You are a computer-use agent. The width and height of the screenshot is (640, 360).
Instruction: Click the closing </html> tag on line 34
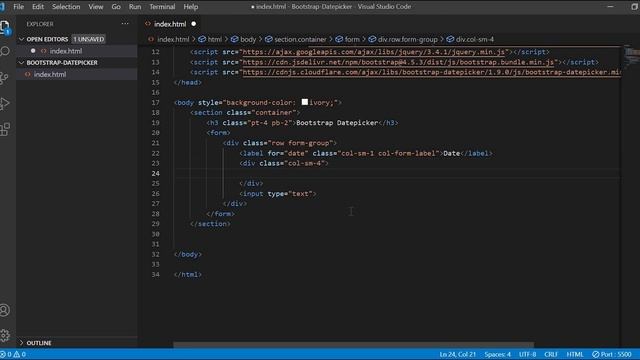coord(188,274)
